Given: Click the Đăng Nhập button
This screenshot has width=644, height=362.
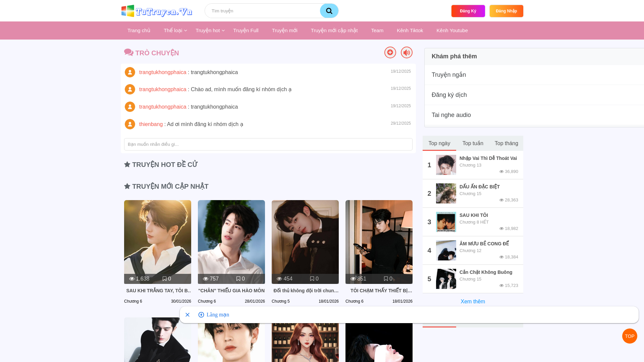Looking at the screenshot, I should point(506,11).
